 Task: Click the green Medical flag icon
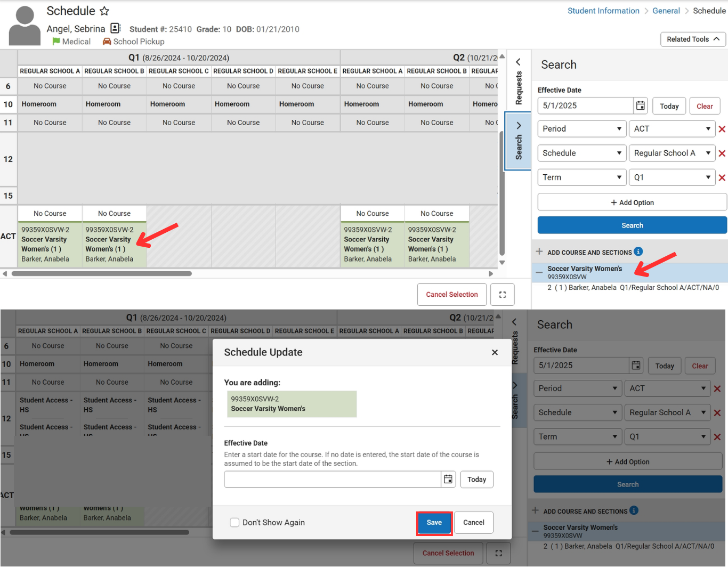point(56,41)
